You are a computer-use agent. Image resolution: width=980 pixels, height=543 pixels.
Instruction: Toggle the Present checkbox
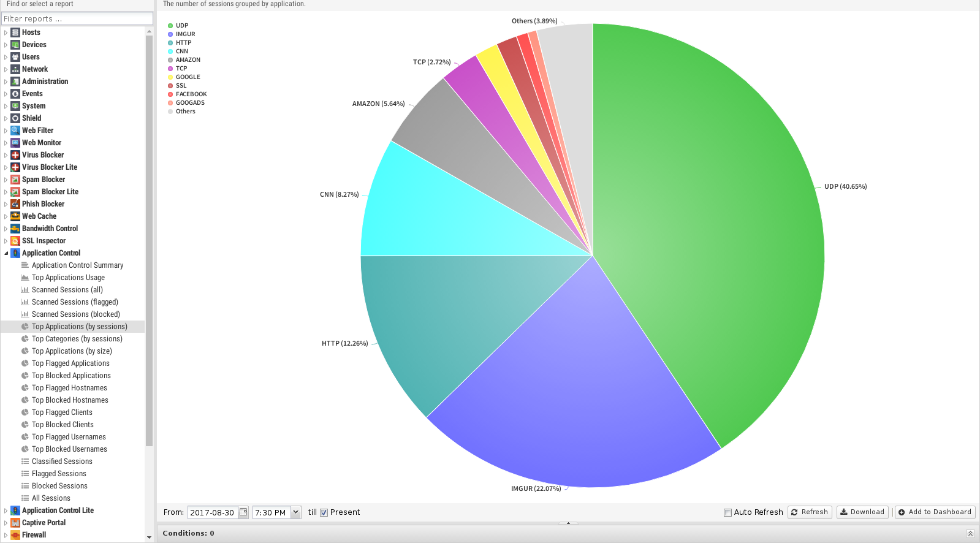point(324,513)
